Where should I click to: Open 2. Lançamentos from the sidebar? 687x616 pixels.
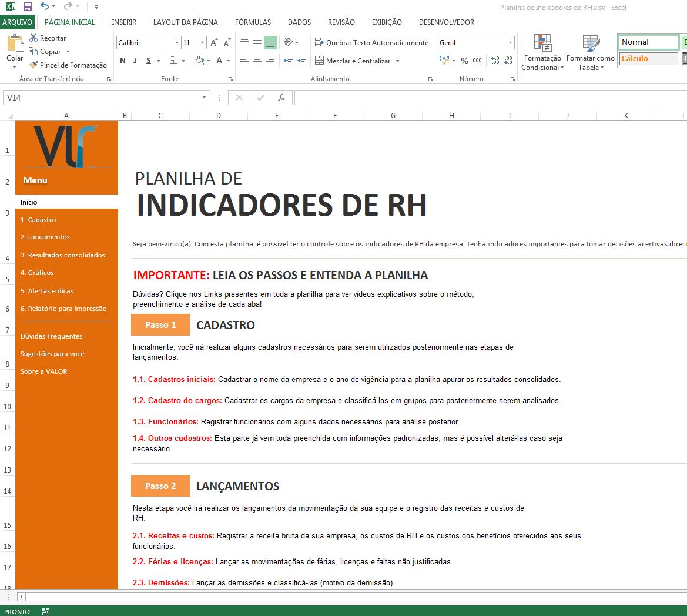click(x=45, y=237)
